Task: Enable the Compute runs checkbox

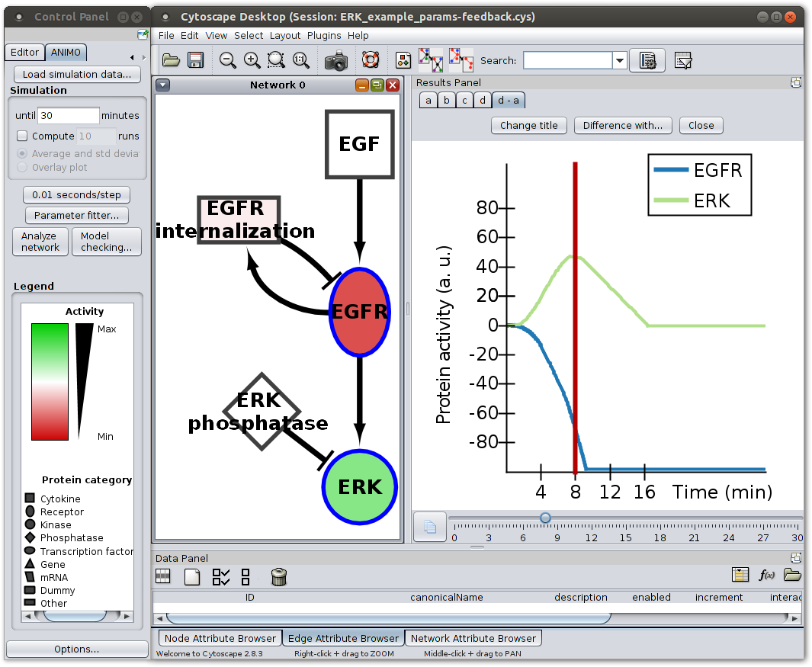Action: pyautogui.click(x=22, y=136)
